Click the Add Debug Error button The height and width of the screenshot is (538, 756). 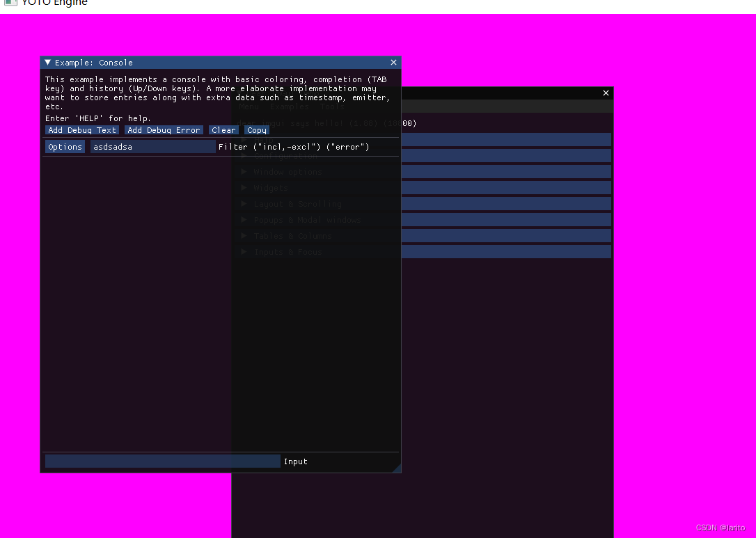(164, 130)
